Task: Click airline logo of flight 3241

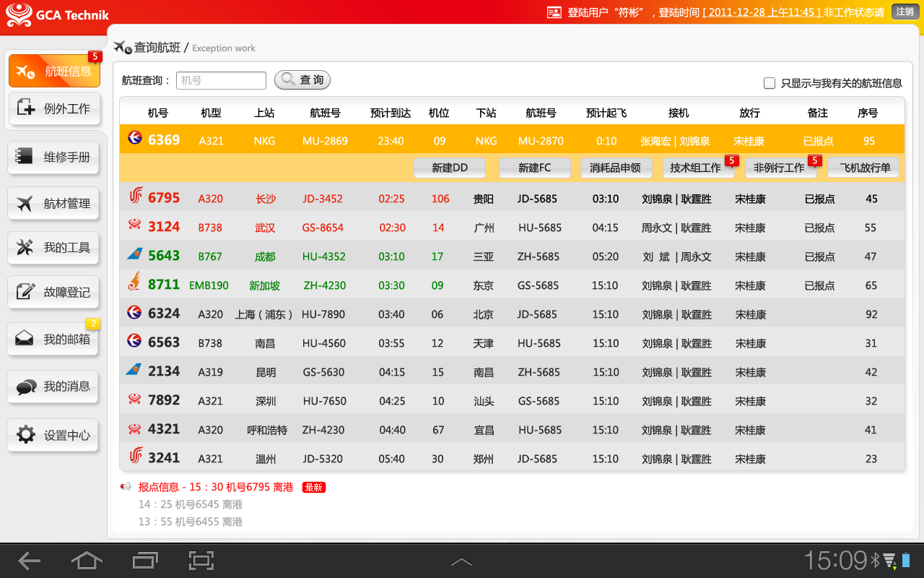Action: (135, 456)
